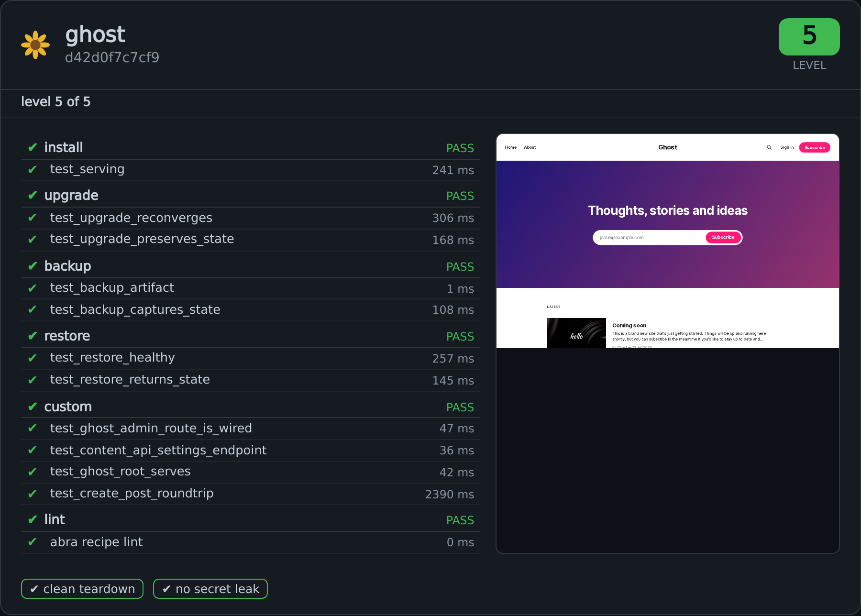Click the lint section heading
The width and height of the screenshot is (861, 616).
click(55, 519)
